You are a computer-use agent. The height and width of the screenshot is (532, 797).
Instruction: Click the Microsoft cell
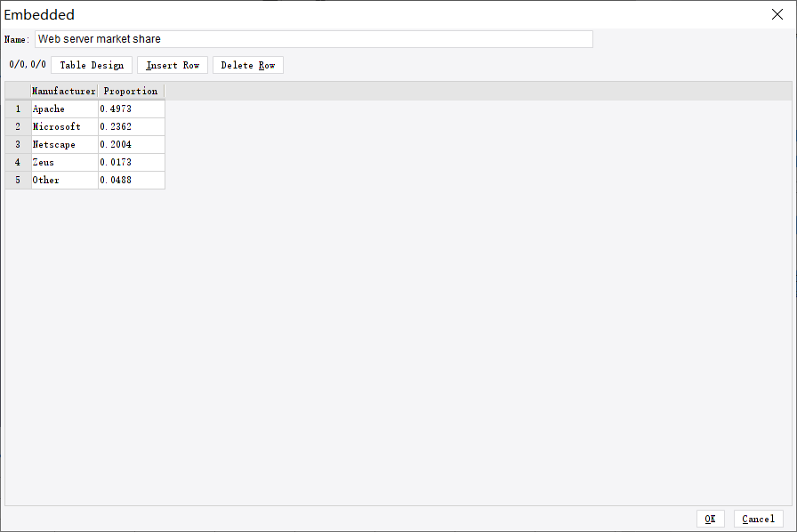tap(65, 126)
